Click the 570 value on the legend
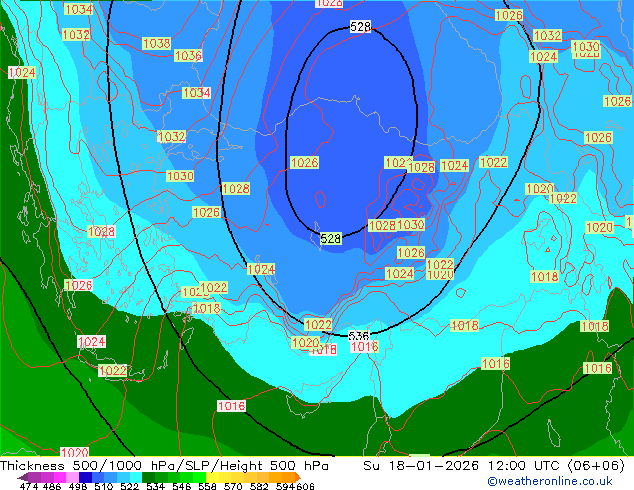Image resolution: width=634 pixels, height=490 pixels. click(233, 486)
